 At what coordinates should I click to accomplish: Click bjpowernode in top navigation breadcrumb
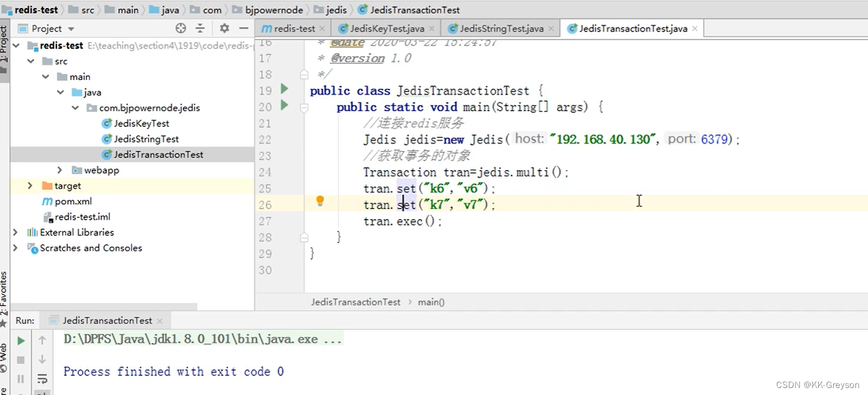pos(267,10)
